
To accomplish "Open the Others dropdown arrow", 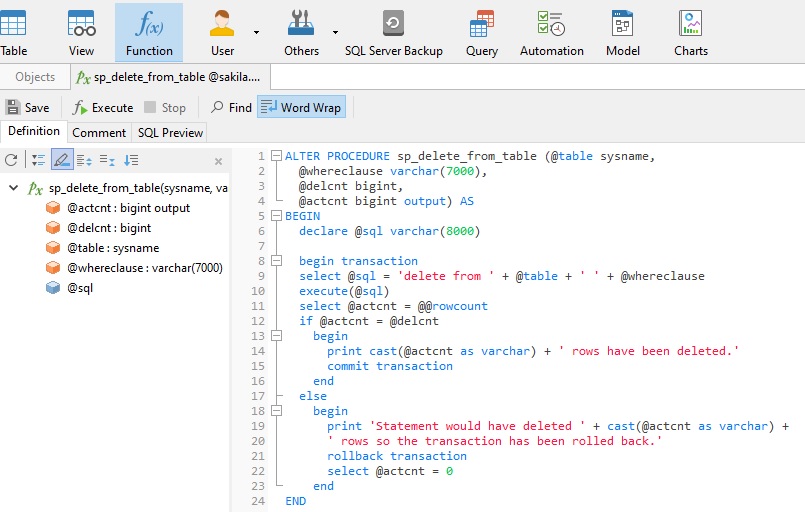I will [x=333, y=32].
